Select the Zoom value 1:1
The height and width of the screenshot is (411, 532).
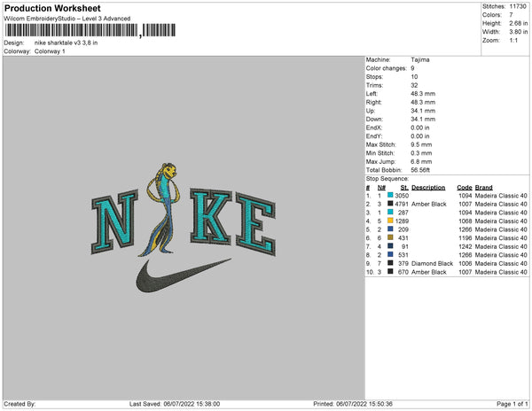pyautogui.click(x=513, y=41)
